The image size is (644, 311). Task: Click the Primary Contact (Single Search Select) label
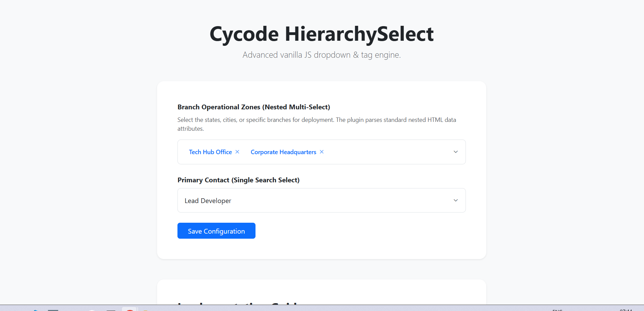239,180
